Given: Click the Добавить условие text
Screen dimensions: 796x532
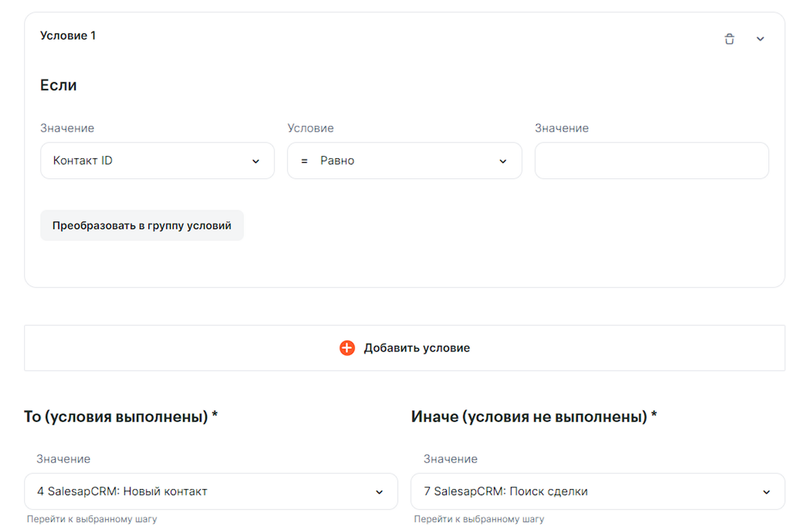Looking at the screenshot, I should coord(416,348).
